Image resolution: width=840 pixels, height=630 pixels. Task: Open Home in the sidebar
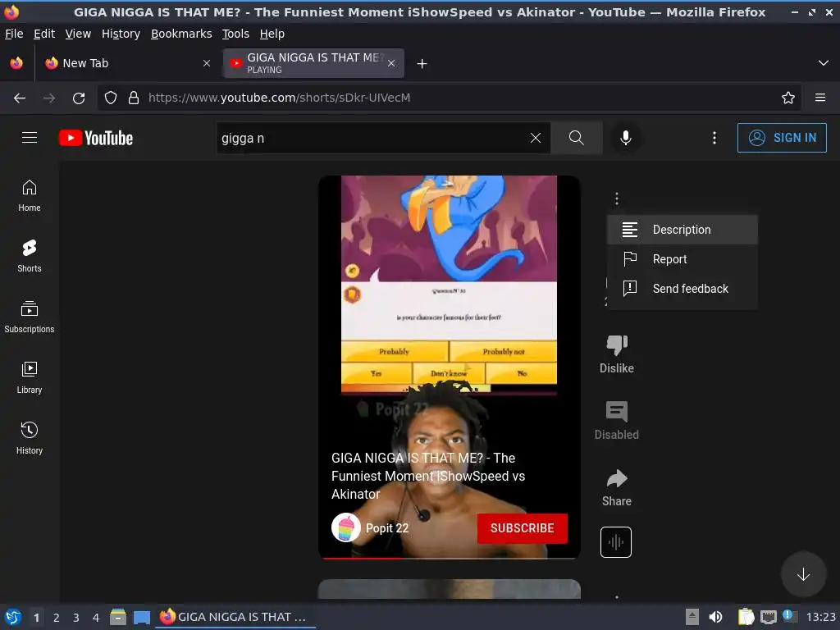tap(30, 195)
